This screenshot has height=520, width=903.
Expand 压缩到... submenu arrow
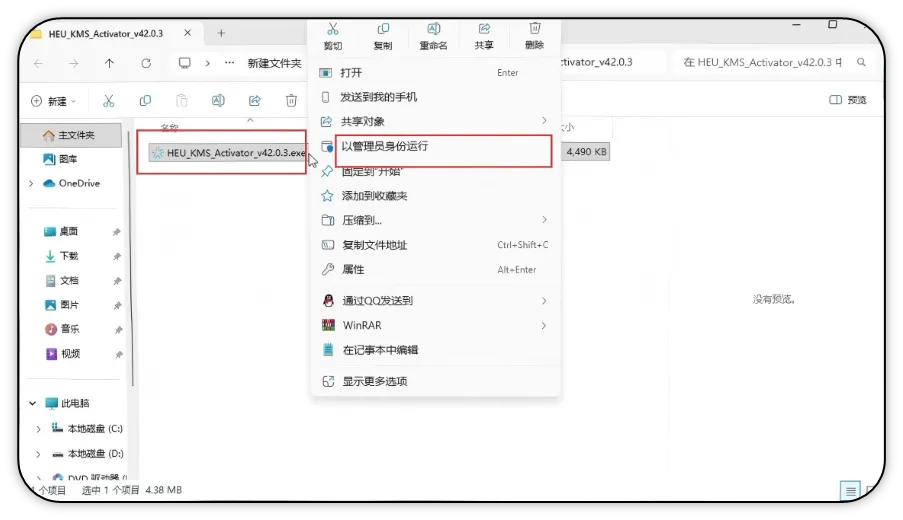(544, 220)
